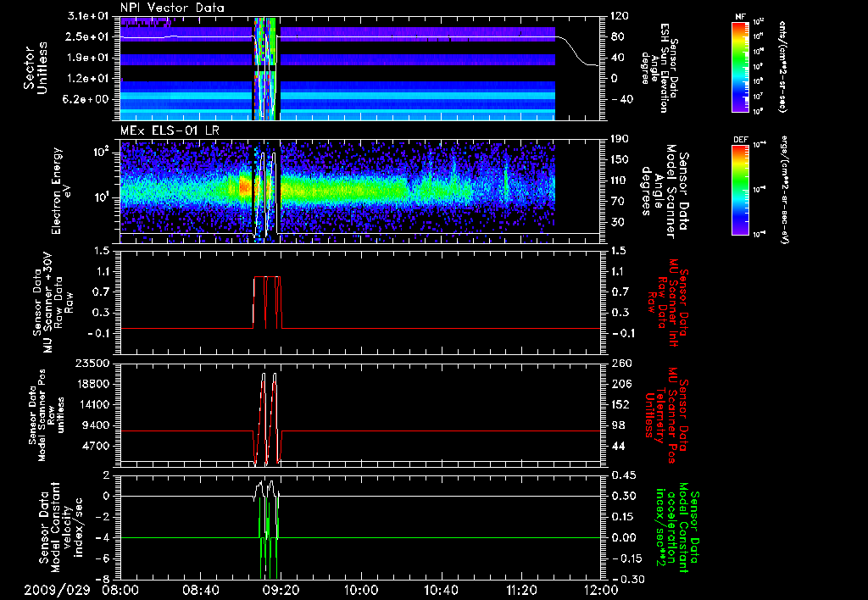Select the DEF color scale bar
The image size is (868, 600).
point(740,190)
